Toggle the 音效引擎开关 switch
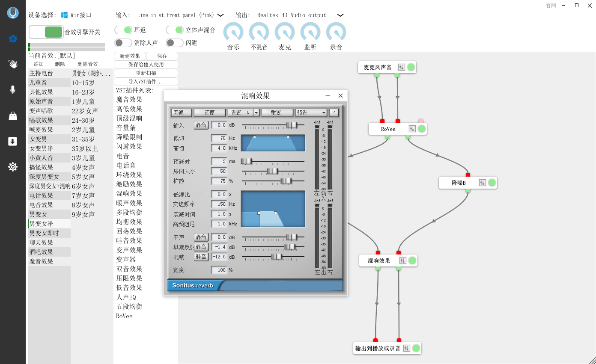The height and width of the screenshot is (364, 596). coord(46,32)
